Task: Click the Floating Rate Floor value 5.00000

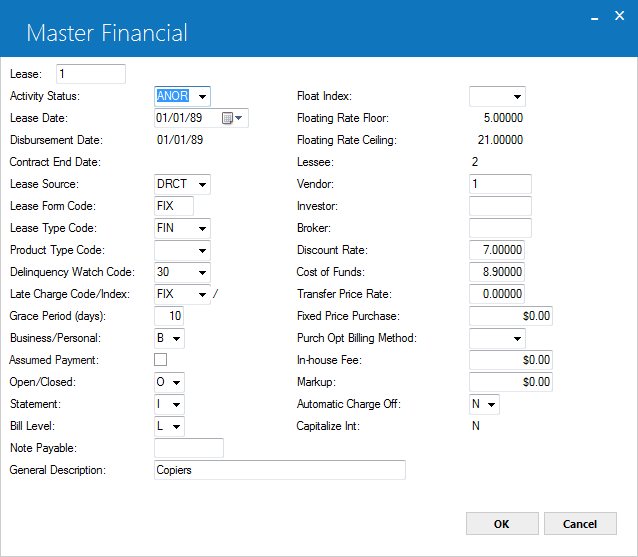Action: pyautogui.click(x=503, y=118)
